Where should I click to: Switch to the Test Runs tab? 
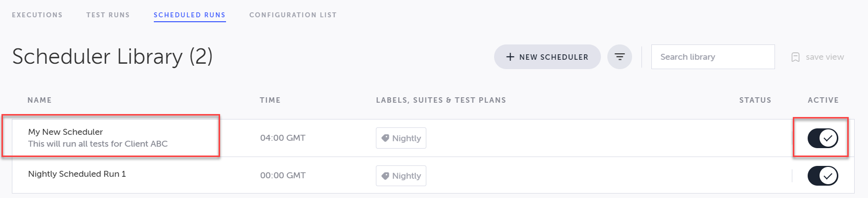(108, 15)
